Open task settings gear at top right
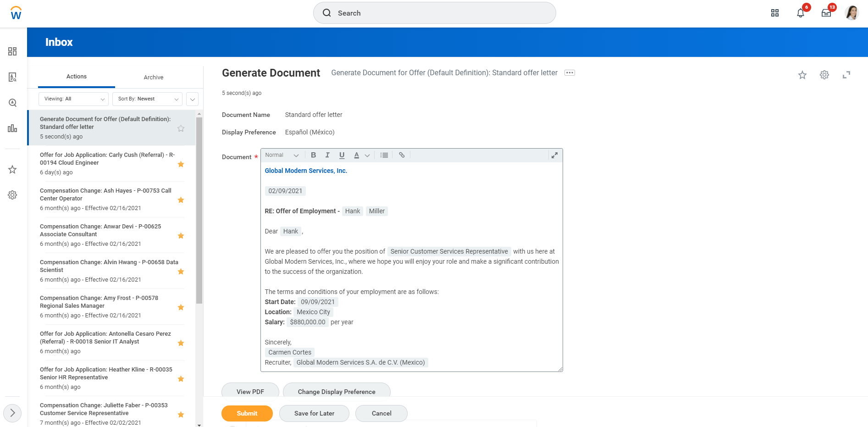Viewport: 868px width, 427px height. pos(824,75)
